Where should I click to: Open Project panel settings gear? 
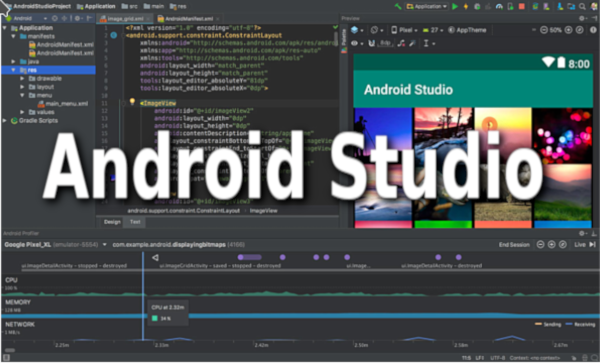[x=78, y=18]
